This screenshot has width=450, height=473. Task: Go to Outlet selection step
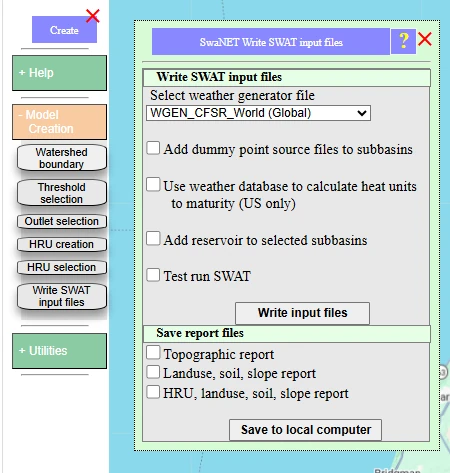(62, 221)
